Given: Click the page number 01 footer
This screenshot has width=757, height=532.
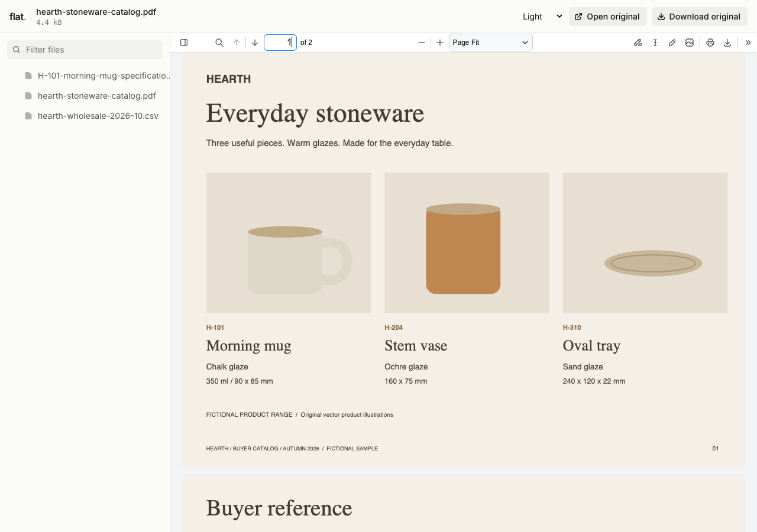Looking at the screenshot, I should pos(716,449).
